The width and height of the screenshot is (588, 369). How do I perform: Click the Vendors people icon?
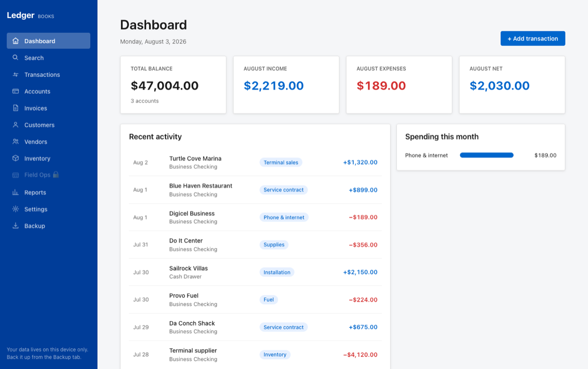(x=16, y=142)
